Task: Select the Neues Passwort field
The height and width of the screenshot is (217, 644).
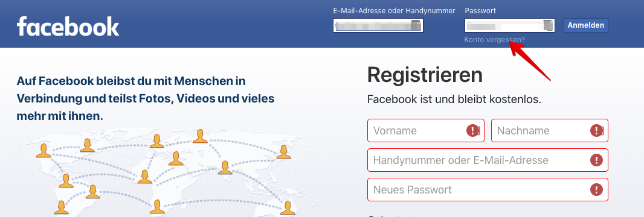Action: (x=488, y=189)
